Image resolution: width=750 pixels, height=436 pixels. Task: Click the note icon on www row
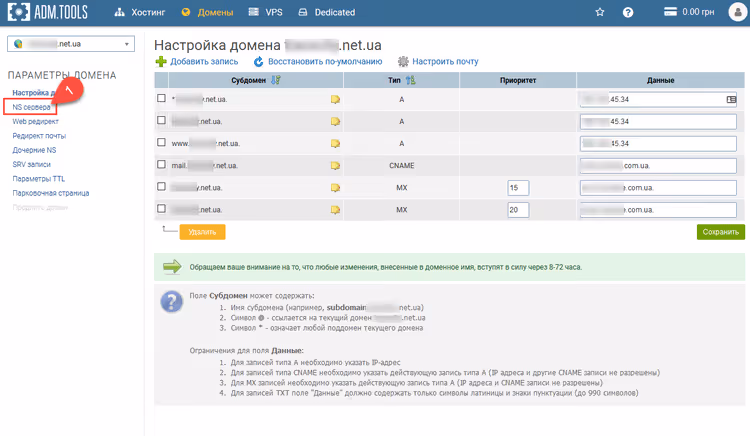coord(335,143)
